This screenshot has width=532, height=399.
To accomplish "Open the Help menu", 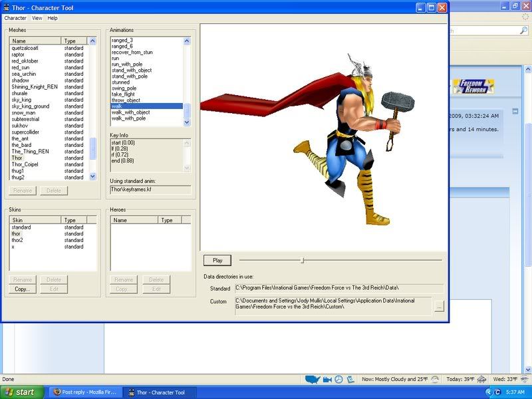I will (53, 18).
